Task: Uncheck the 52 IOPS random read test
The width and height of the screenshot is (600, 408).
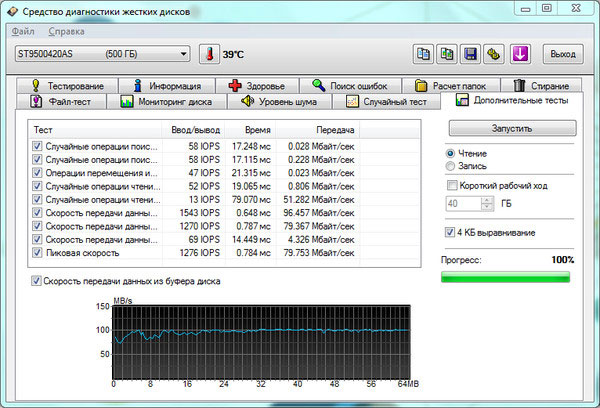Action: 37,186
